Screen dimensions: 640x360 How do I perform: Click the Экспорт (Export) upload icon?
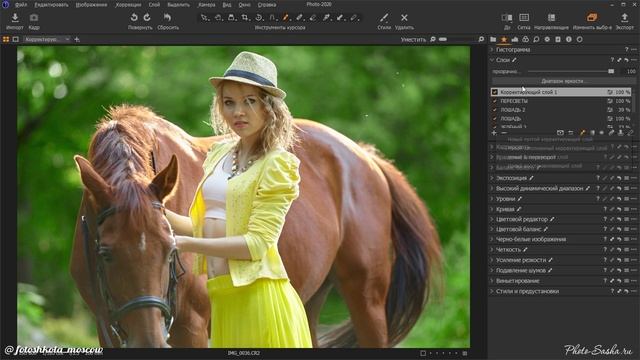[624, 18]
